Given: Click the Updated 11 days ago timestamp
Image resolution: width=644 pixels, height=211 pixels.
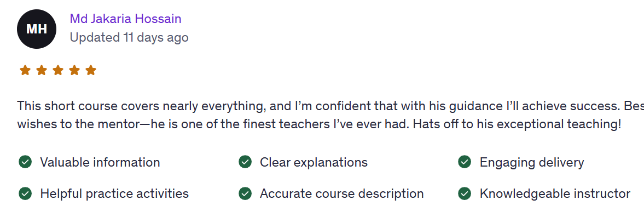Looking at the screenshot, I should (x=129, y=37).
